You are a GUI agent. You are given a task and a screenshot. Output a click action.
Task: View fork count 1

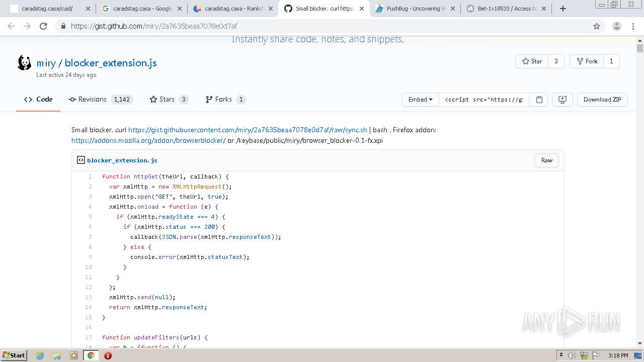tap(611, 61)
